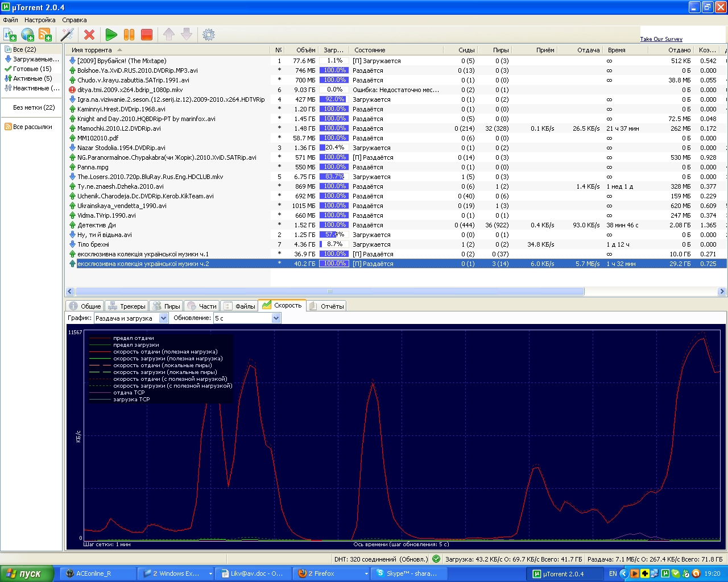Viewport: 728px width, 582px height.
Task: Click progress bar of Igra.na.viziwanie row
Action: tap(334, 99)
